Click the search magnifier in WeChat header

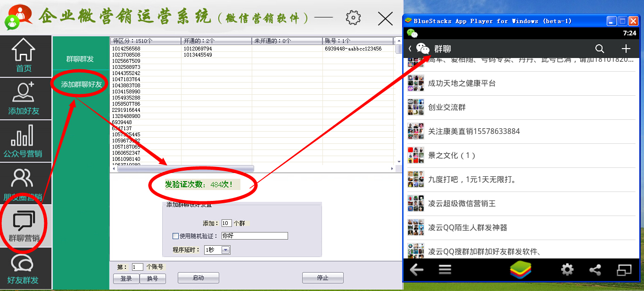pyautogui.click(x=600, y=49)
